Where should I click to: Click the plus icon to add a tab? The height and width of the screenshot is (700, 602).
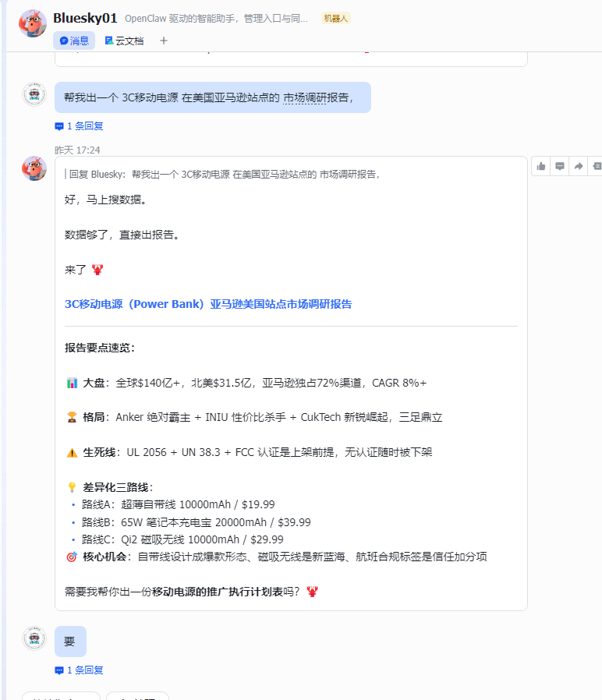164,41
